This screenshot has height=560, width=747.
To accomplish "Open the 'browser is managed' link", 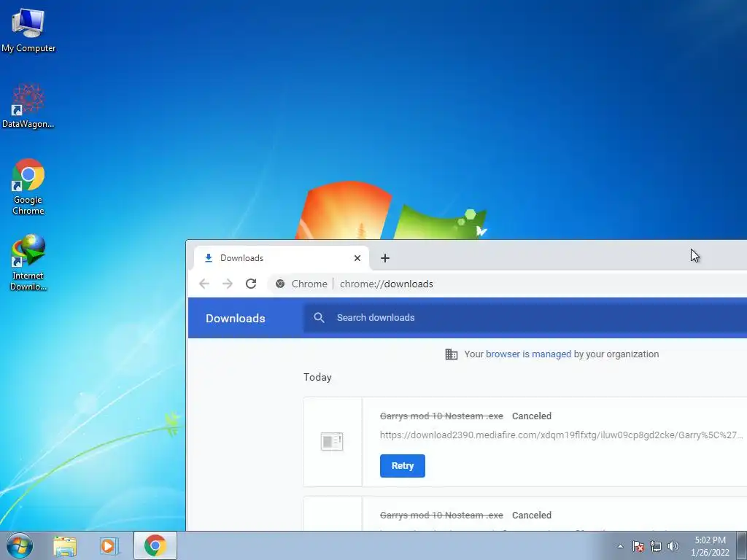I will tap(528, 354).
